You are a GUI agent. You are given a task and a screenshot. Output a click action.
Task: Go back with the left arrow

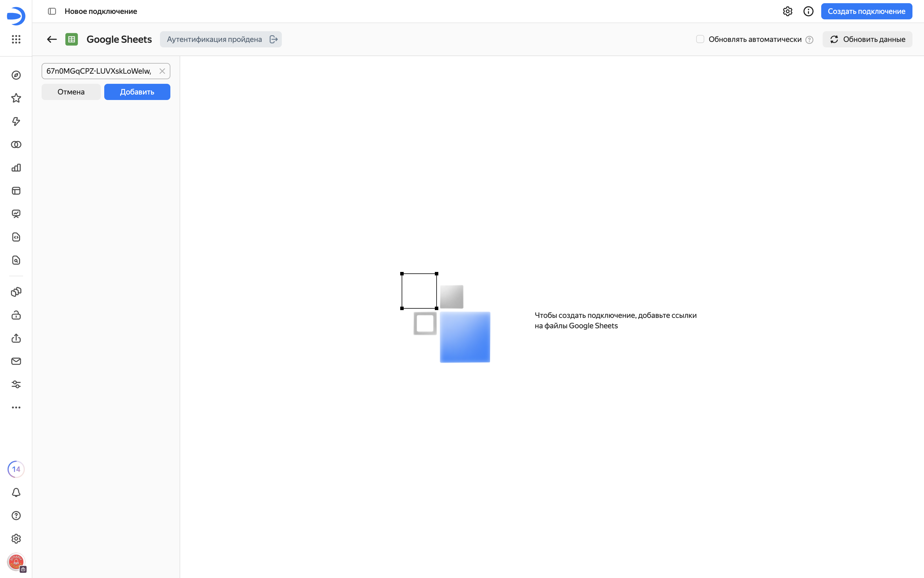(x=52, y=39)
